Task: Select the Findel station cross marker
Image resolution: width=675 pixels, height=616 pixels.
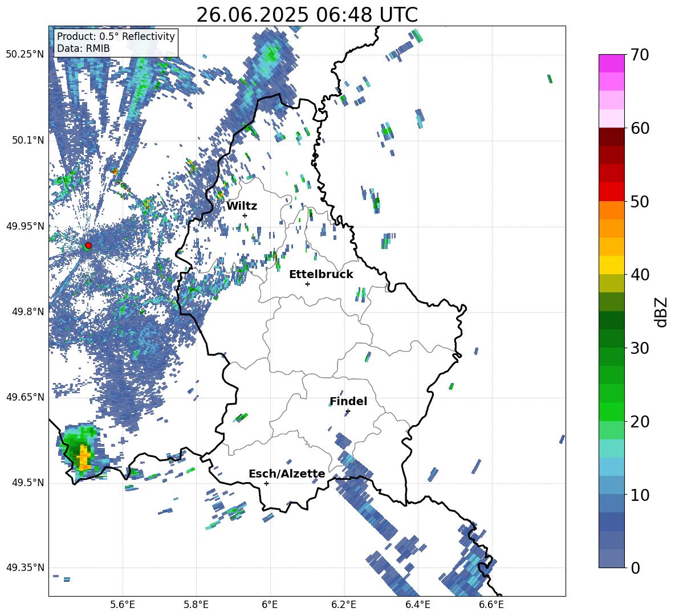Action: coord(348,411)
